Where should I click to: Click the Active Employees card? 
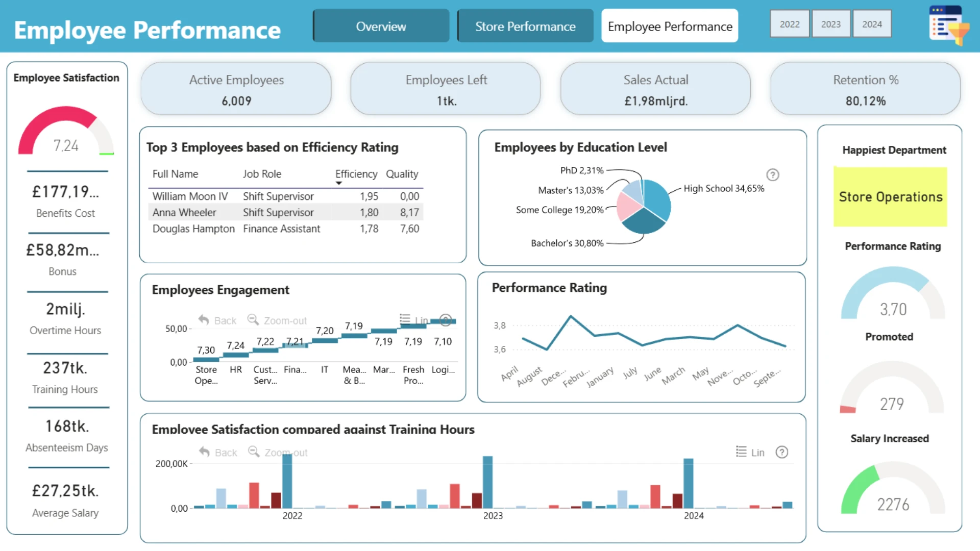pyautogui.click(x=236, y=89)
